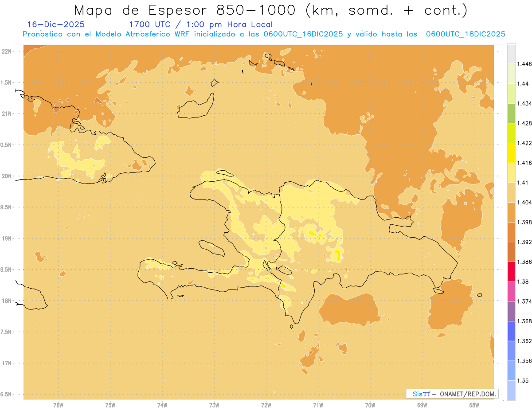Click the '1.422' colorbar value
This screenshot has height=411, width=532.
[x=525, y=143]
